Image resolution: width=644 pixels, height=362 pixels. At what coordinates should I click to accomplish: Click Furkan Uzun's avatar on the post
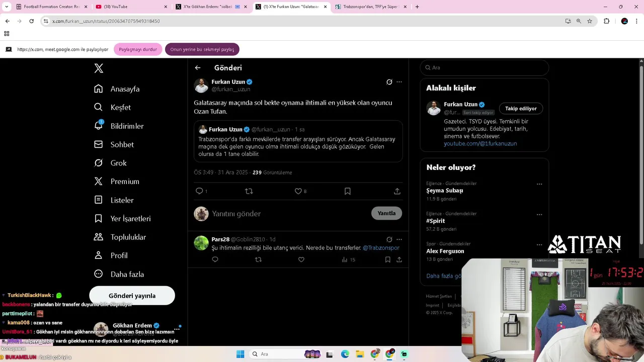[x=201, y=85]
